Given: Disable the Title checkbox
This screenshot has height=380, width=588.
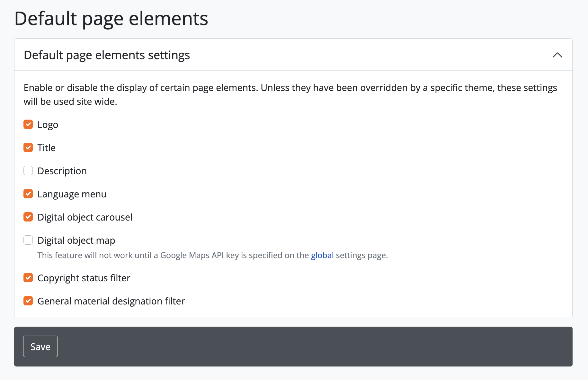Looking at the screenshot, I should (x=28, y=148).
